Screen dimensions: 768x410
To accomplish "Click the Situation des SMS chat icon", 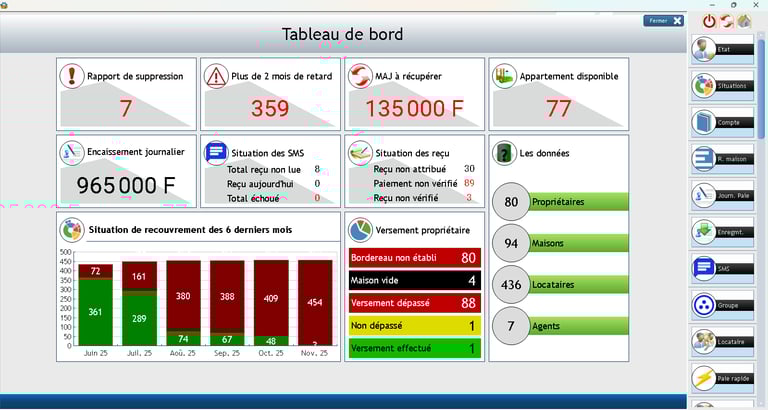I will [216, 153].
